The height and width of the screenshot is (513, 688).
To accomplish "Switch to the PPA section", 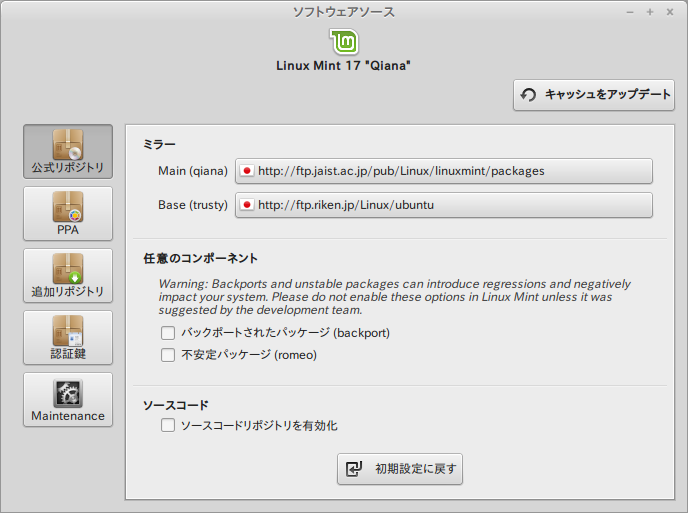I will tap(68, 213).
